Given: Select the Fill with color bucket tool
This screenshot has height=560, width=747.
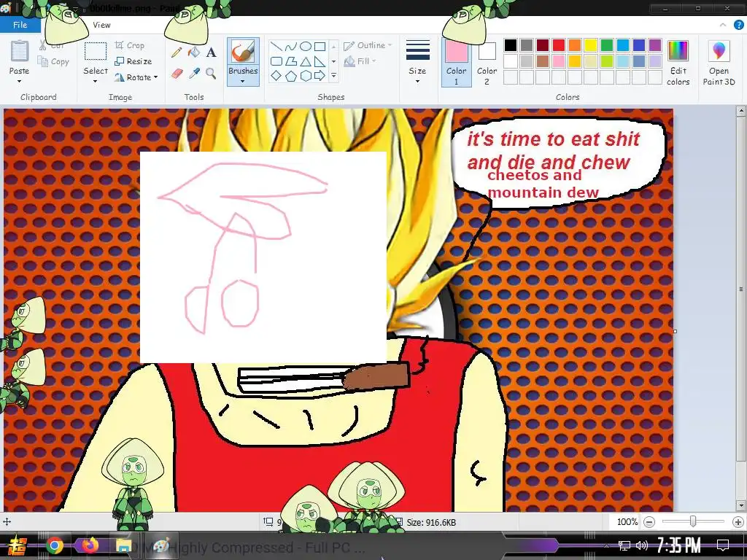Looking at the screenshot, I should (194, 52).
